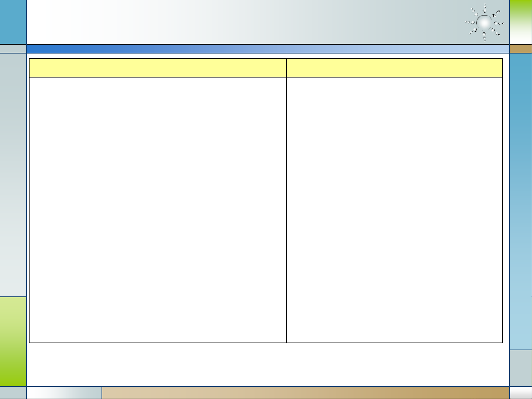Select the green gradient block in the top-right corner

[x=521, y=22]
